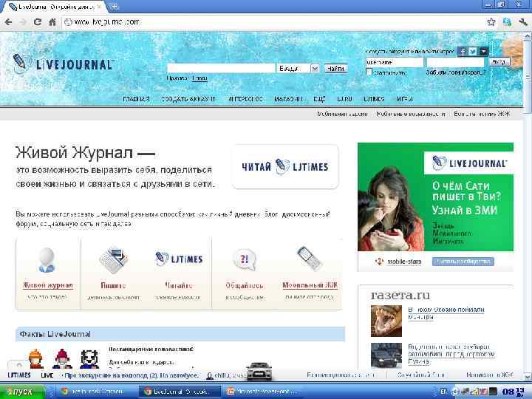
Task: Log in through the Facebook icon
Action: point(461,51)
